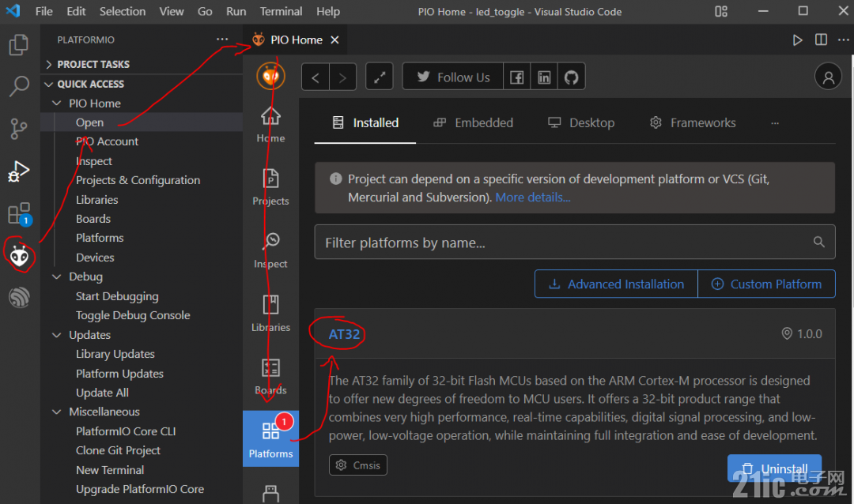Viewport: 854px width, 504px height.
Task: Switch to the Embedded platforms tab
Action: (474, 123)
